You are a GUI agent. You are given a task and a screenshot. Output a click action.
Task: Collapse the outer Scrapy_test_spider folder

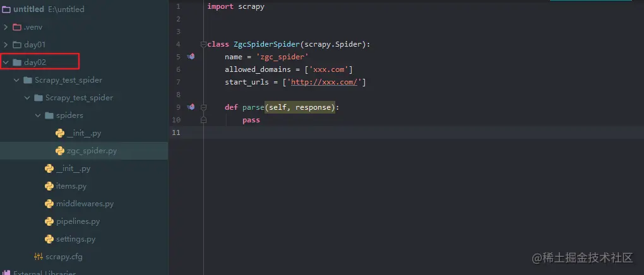(16, 80)
